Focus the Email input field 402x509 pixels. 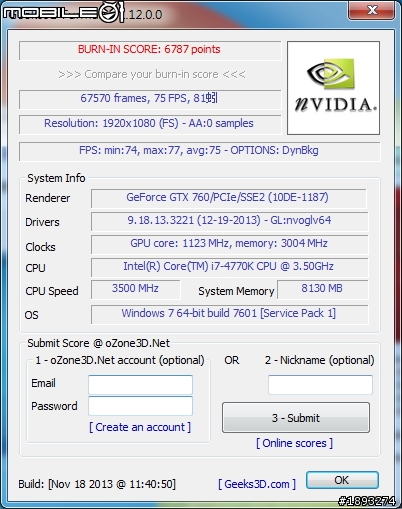[x=140, y=385]
